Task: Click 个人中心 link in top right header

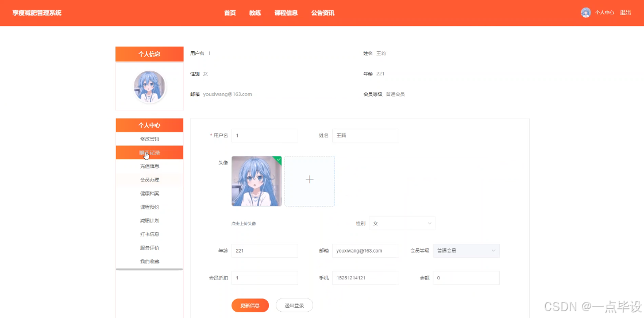Action: click(604, 13)
